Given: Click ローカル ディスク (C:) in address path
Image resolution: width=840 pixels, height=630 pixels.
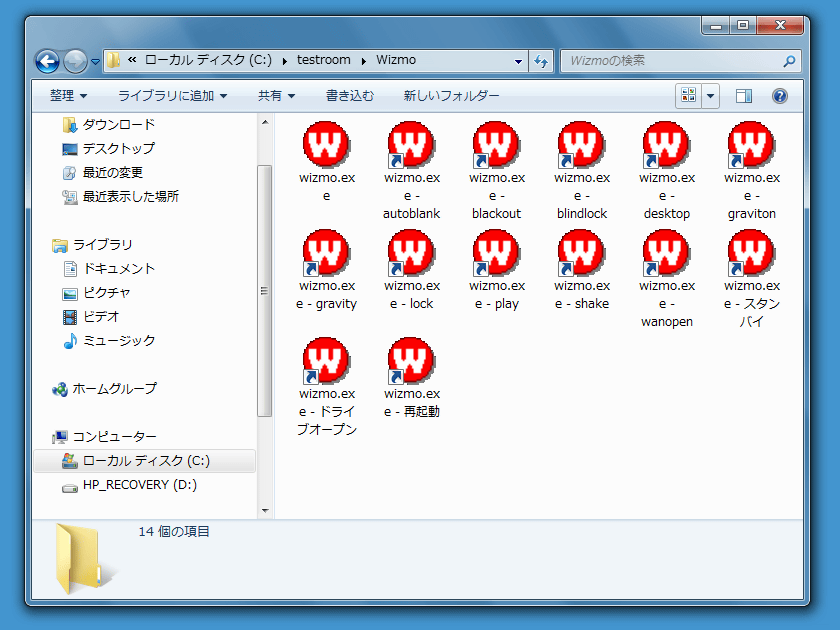Looking at the screenshot, I should 208,60.
